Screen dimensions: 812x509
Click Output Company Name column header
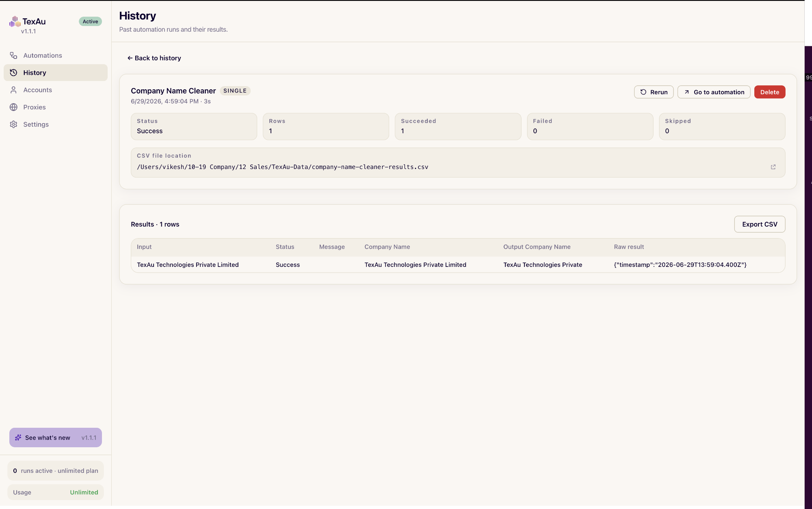537,247
